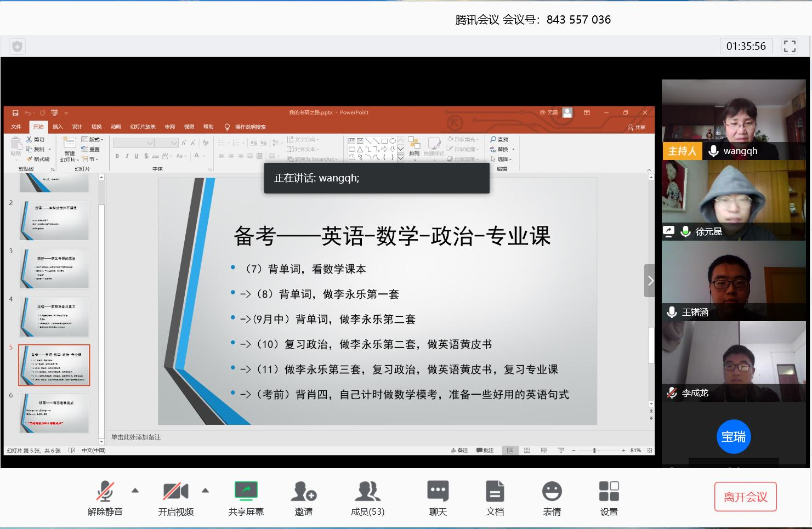Image resolution: width=812 pixels, height=529 pixels.
Task: Switch to the 插入 ribbon tab
Action: coord(58,127)
